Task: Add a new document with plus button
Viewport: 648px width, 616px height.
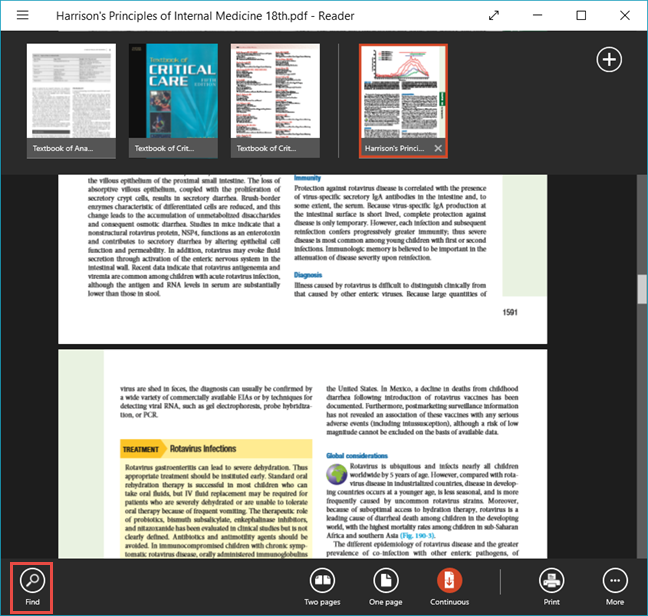Action: click(609, 59)
